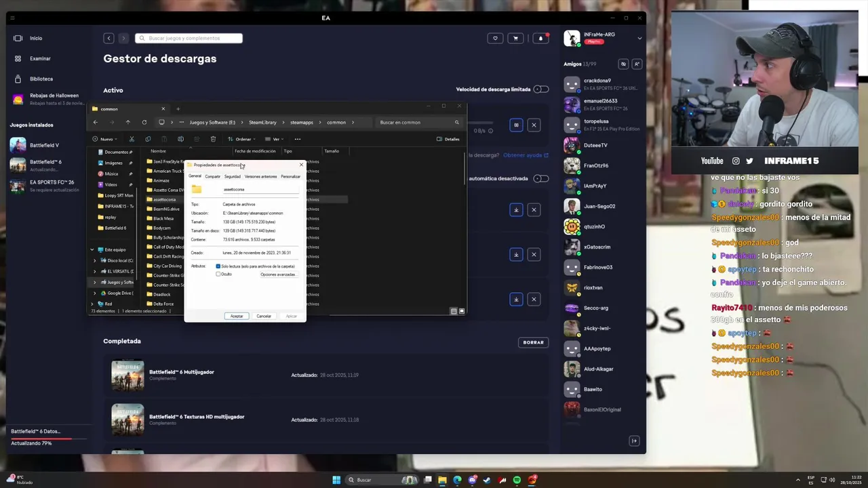Refresh the Explorer folder view
The width and height of the screenshot is (868, 488).
pos(144,122)
